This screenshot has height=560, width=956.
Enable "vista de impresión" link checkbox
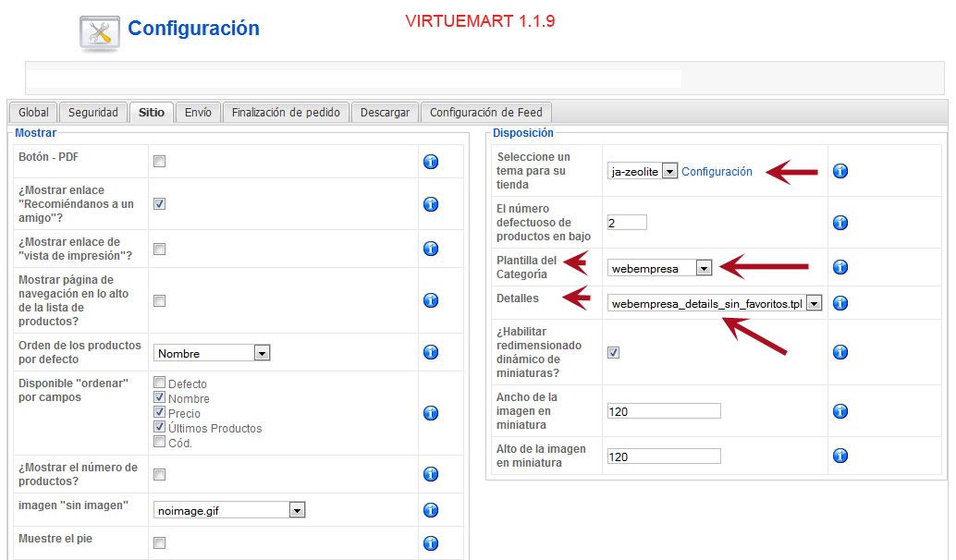click(x=159, y=250)
